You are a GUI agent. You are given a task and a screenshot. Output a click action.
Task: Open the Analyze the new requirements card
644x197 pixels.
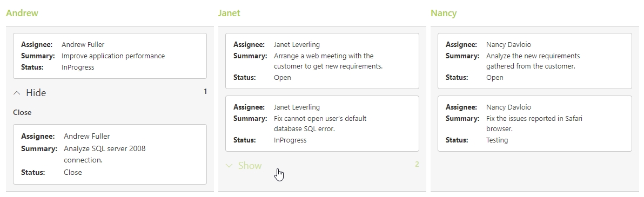pos(535,61)
